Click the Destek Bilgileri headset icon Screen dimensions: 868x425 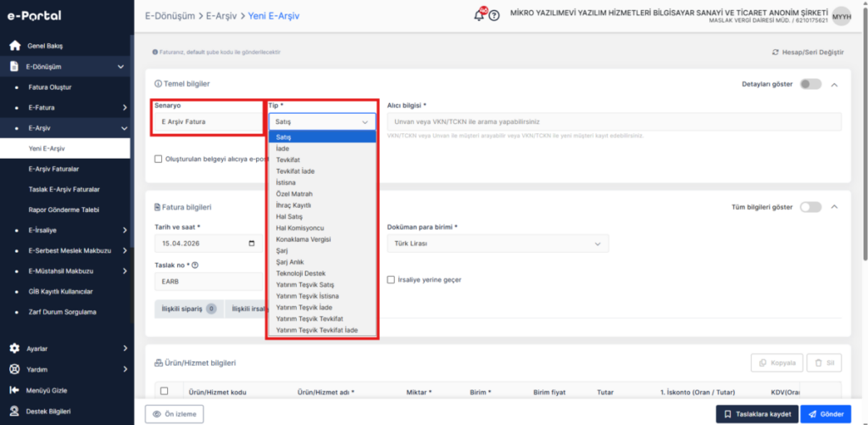(15, 411)
